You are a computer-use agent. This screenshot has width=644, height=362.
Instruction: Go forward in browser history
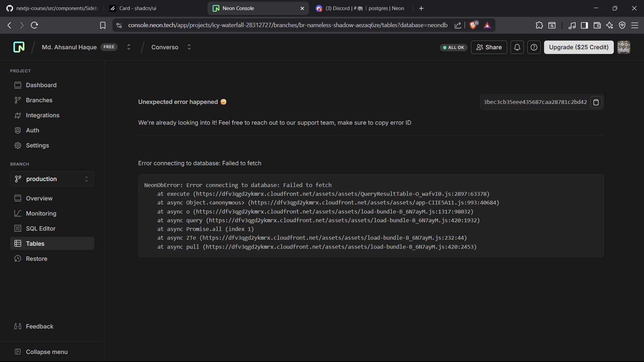[22, 25]
